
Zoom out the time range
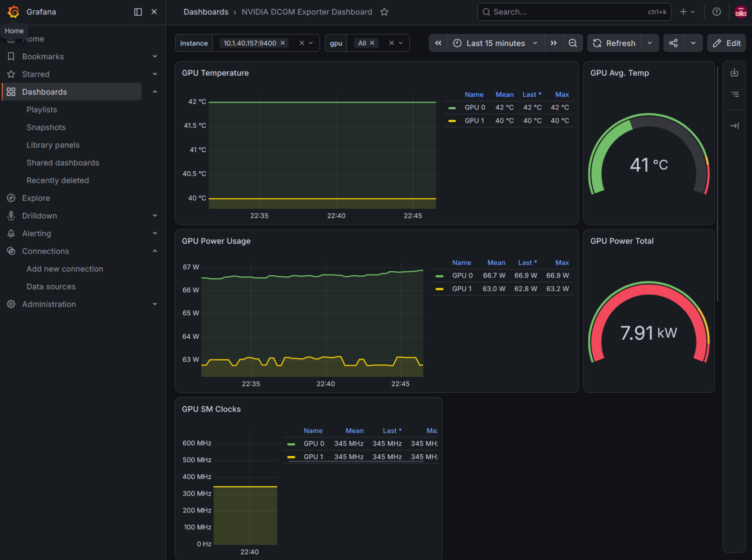[x=573, y=43]
